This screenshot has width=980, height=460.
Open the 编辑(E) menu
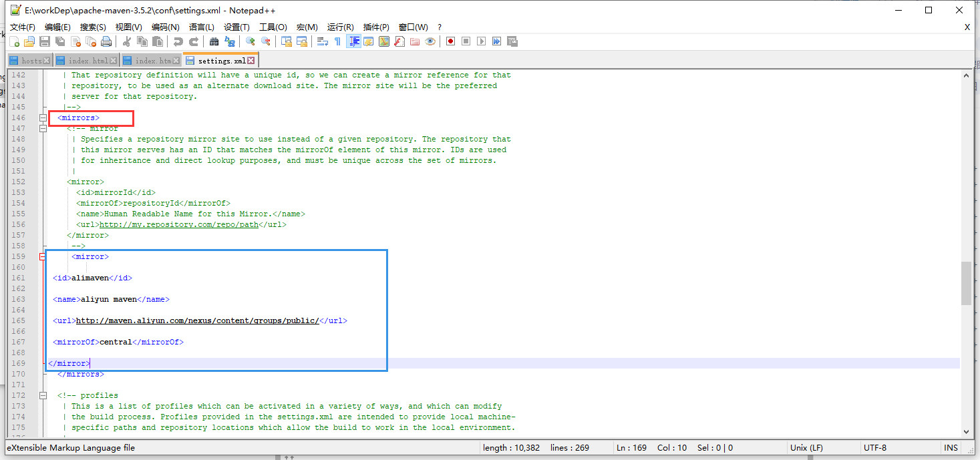tap(57, 27)
